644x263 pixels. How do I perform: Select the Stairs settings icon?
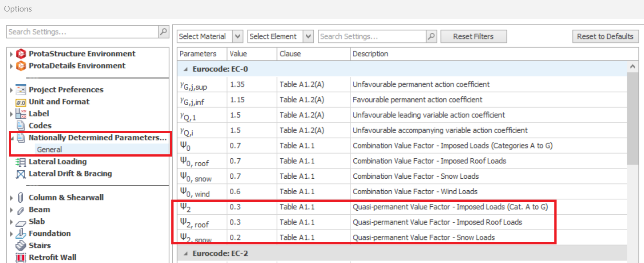[21, 246]
